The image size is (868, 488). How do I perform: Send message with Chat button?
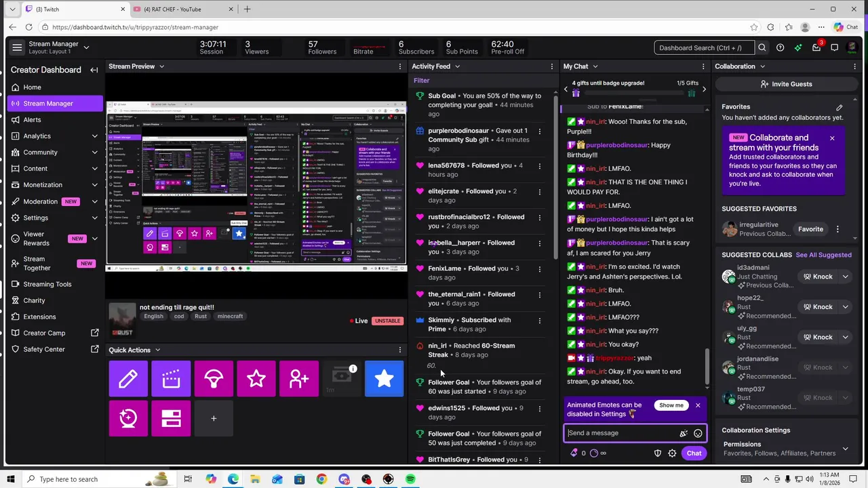coord(694,453)
